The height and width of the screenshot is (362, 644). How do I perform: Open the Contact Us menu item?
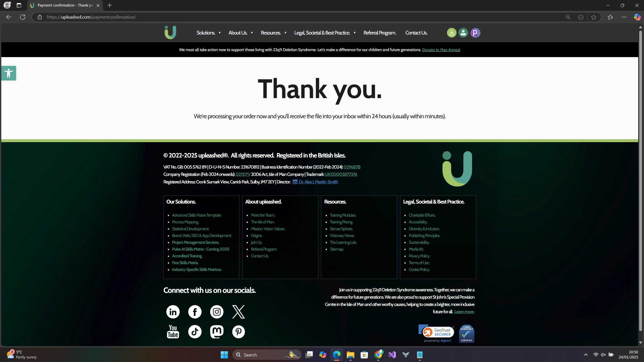pos(416,33)
